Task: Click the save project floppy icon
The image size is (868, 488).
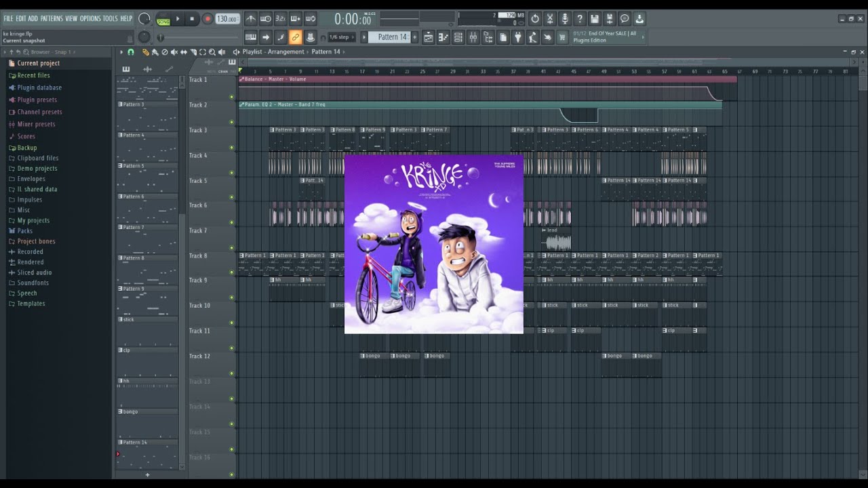Action: click(595, 19)
